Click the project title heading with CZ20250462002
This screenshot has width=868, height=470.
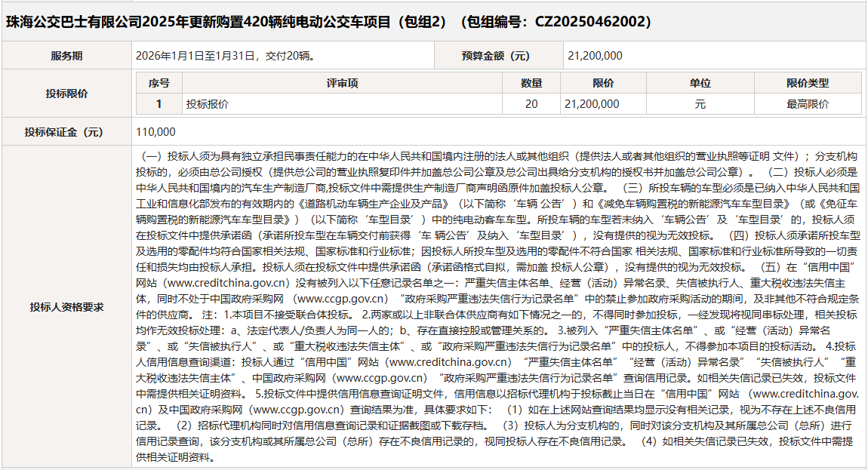(x=329, y=22)
